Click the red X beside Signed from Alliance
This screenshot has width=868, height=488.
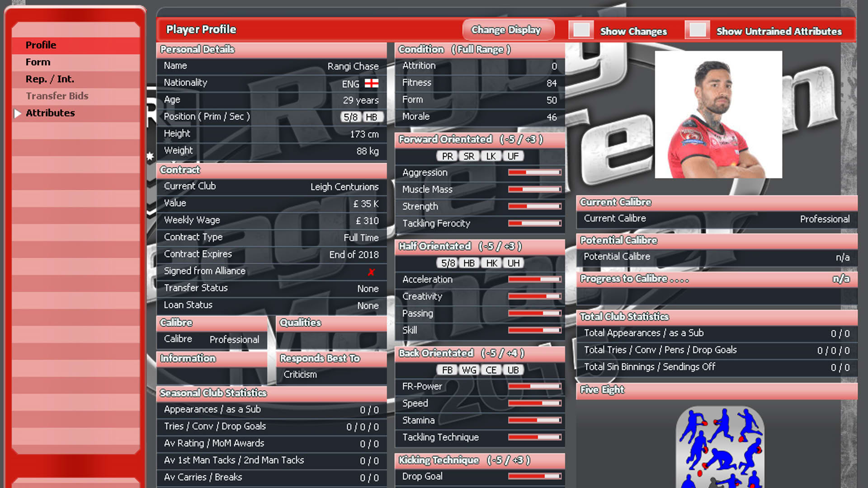pos(371,272)
